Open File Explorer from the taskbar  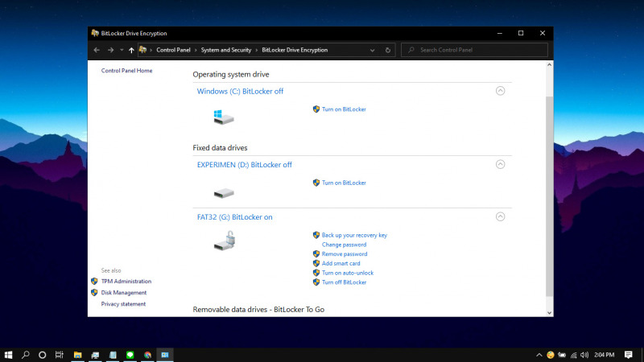[77, 355]
